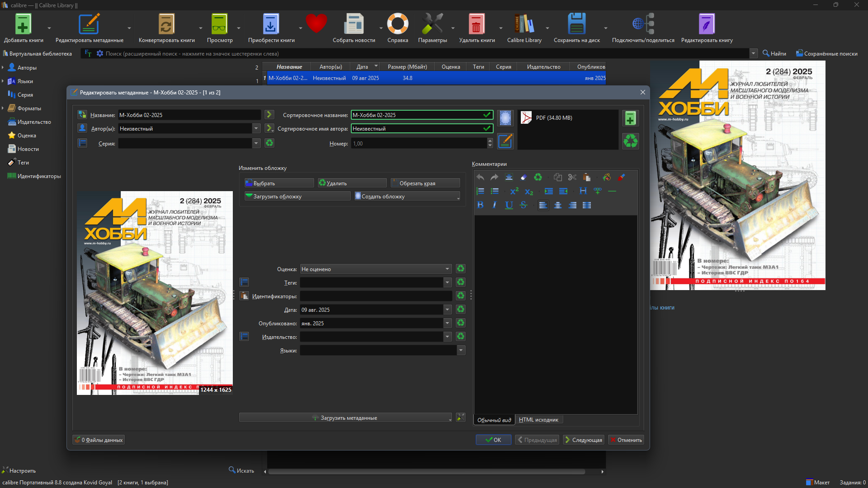The width and height of the screenshot is (868, 488).
Task: Open the Edit book purple icon
Action: (x=707, y=24)
